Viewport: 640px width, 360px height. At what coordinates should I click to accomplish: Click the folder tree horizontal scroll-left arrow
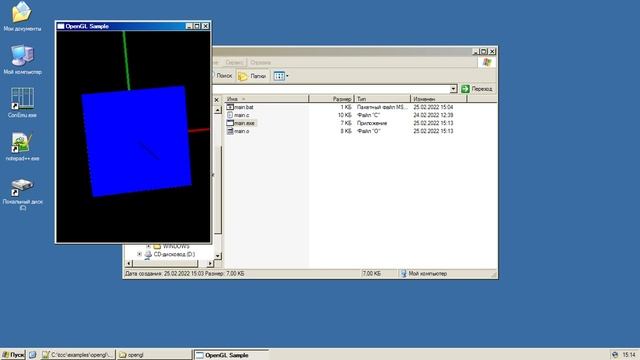point(129,264)
